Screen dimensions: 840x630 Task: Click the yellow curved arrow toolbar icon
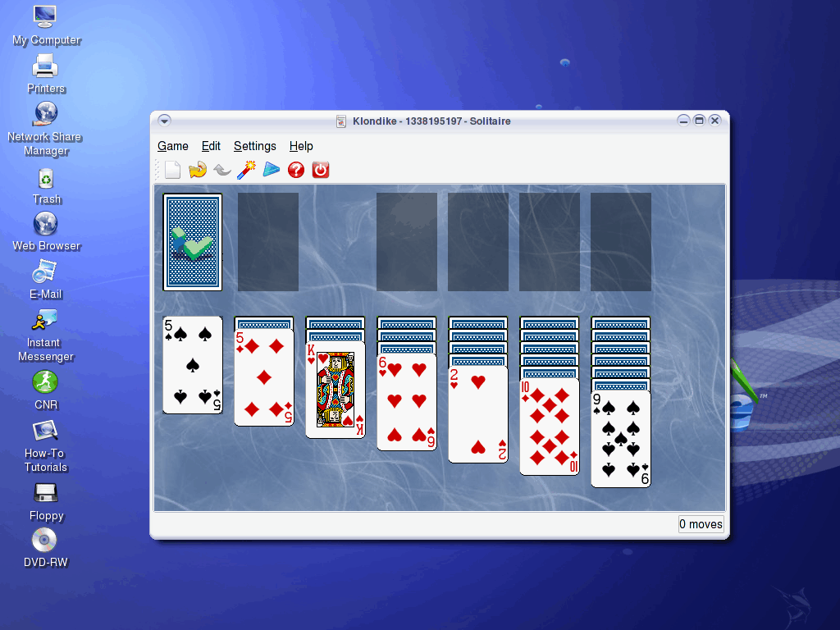(x=197, y=170)
